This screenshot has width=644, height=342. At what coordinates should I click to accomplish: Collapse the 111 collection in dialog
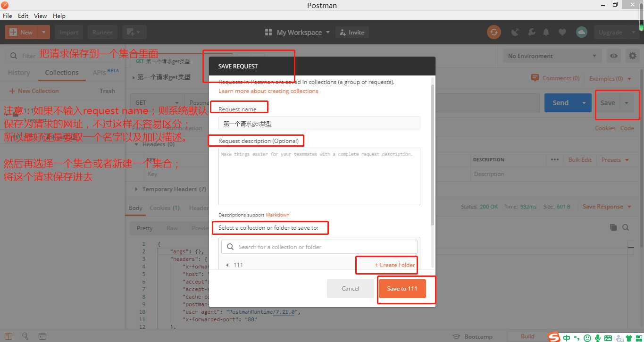(227, 265)
